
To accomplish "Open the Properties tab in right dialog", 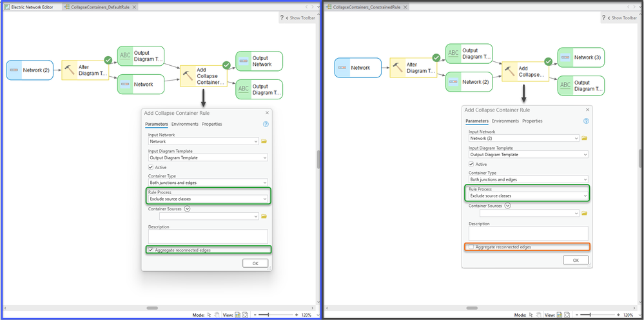I will pyautogui.click(x=532, y=121).
